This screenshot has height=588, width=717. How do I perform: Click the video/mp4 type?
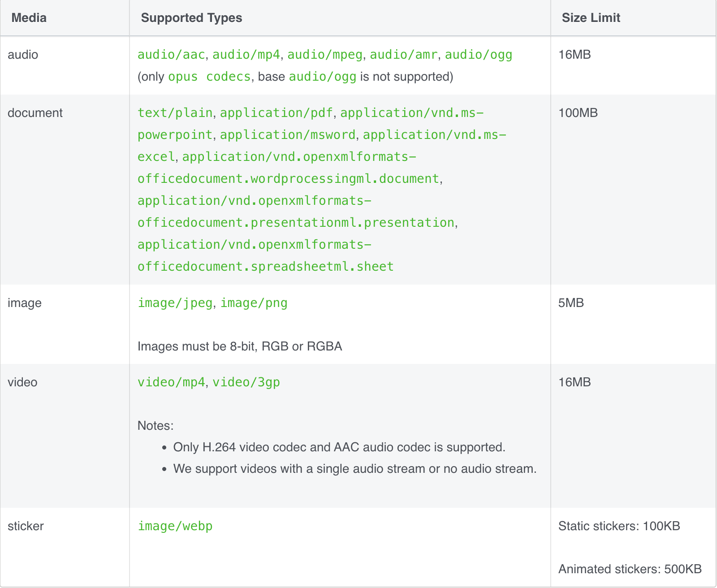(171, 382)
